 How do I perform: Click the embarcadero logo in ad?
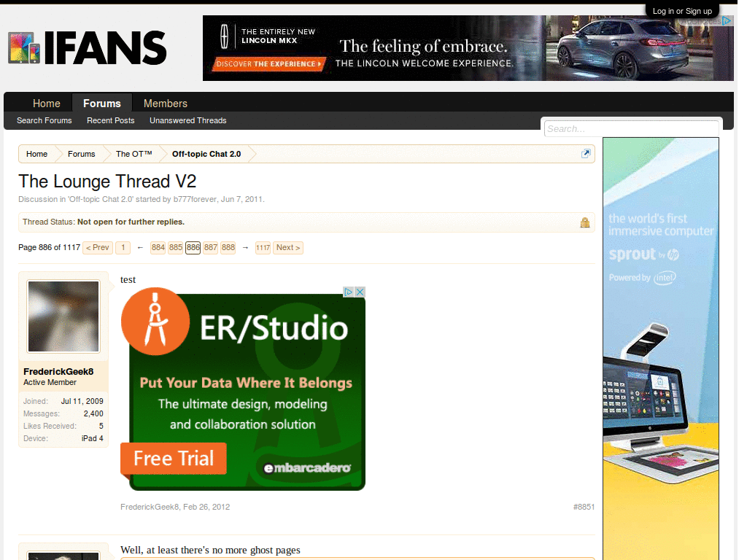(x=307, y=468)
